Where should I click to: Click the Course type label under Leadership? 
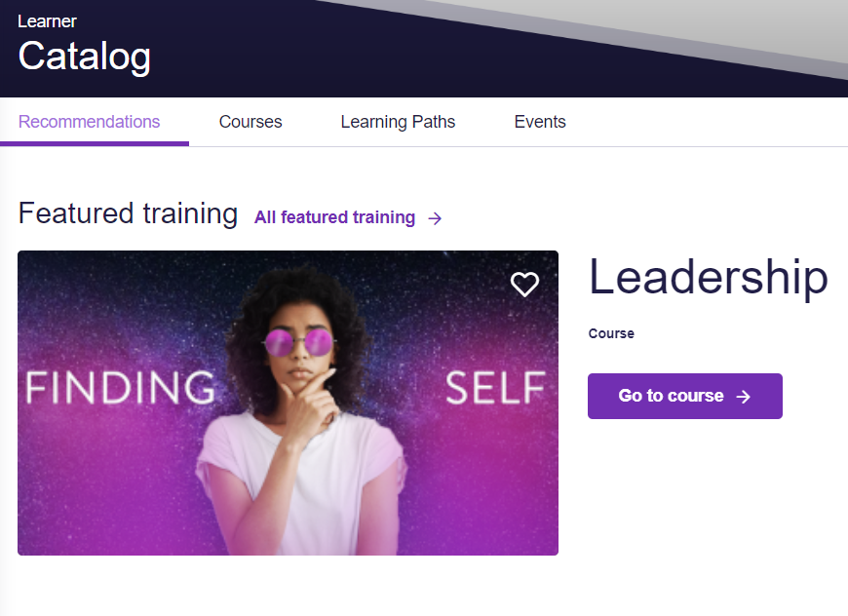(611, 333)
